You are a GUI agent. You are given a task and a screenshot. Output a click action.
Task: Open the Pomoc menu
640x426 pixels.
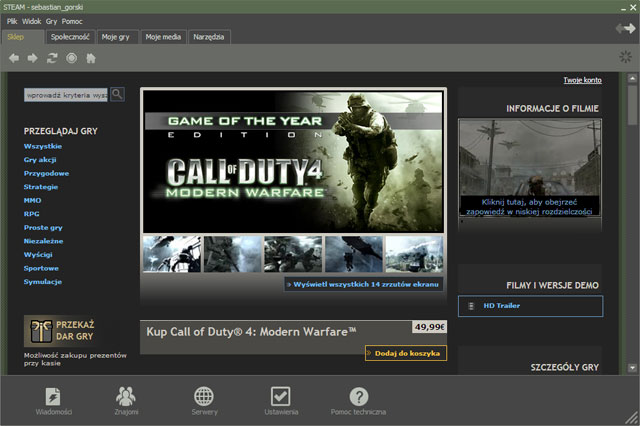click(72, 21)
